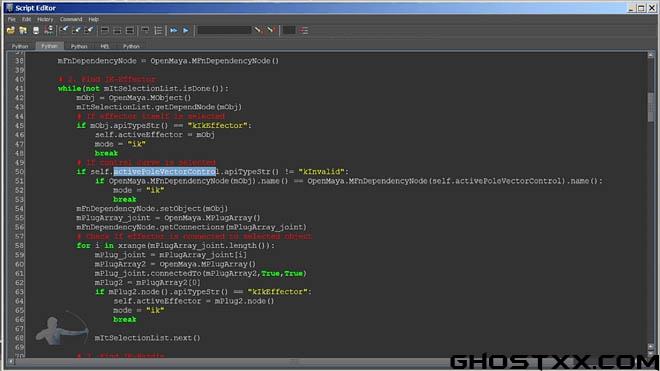Click line number 50 in the gutter

19,172
